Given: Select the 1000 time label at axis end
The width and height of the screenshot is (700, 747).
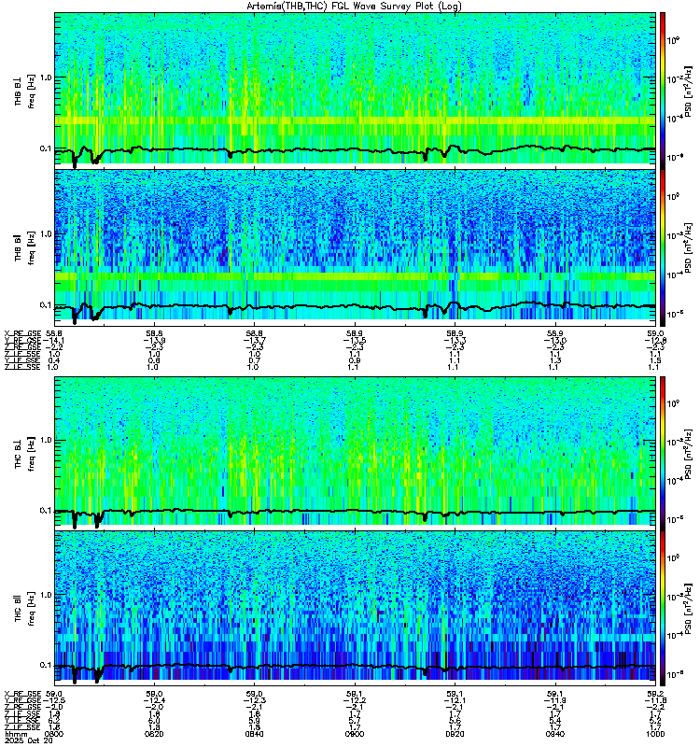Looking at the screenshot, I should coord(655,734).
